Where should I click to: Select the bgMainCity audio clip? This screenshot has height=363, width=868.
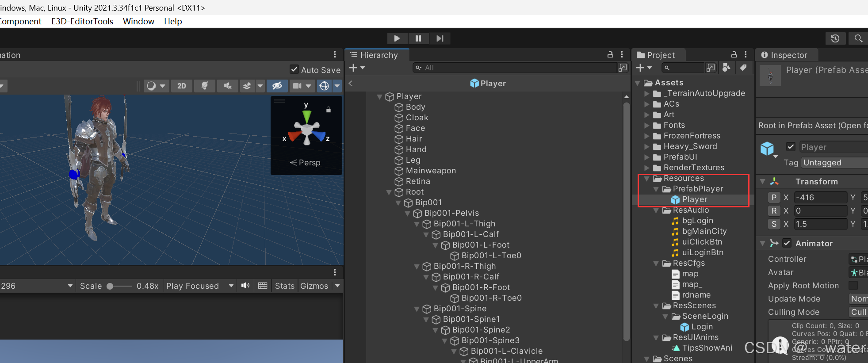pos(704,231)
